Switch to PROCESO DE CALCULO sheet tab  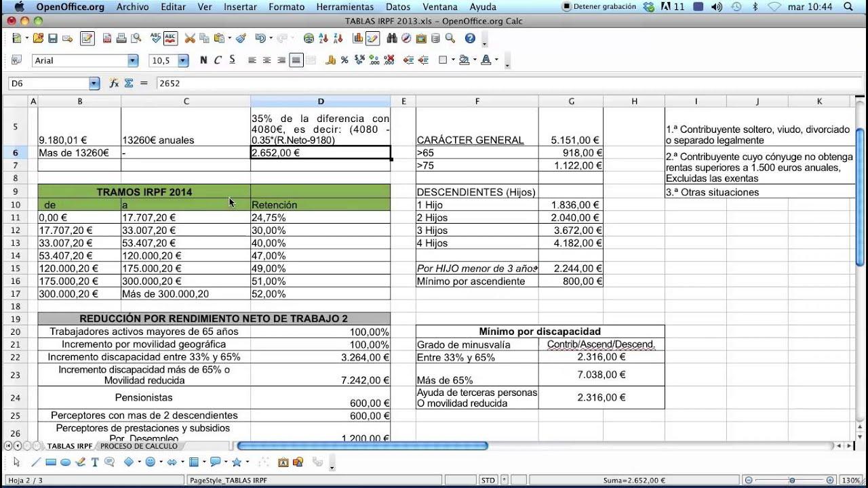coord(138,446)
